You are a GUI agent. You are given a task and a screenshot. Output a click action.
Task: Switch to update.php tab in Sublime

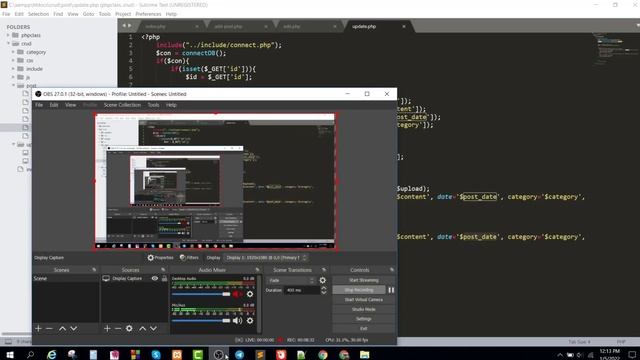(x=364, y=26)
